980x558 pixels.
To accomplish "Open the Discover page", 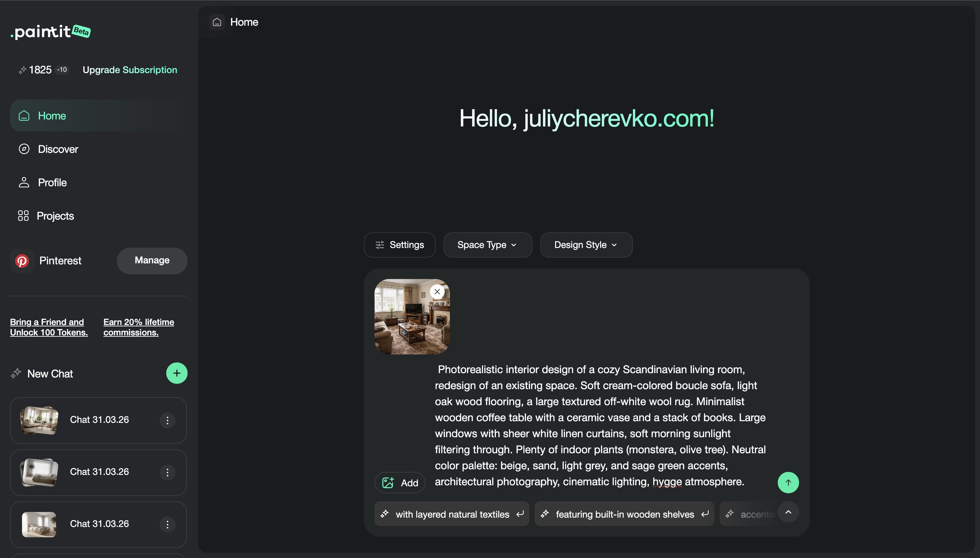I will pos(58,149).
